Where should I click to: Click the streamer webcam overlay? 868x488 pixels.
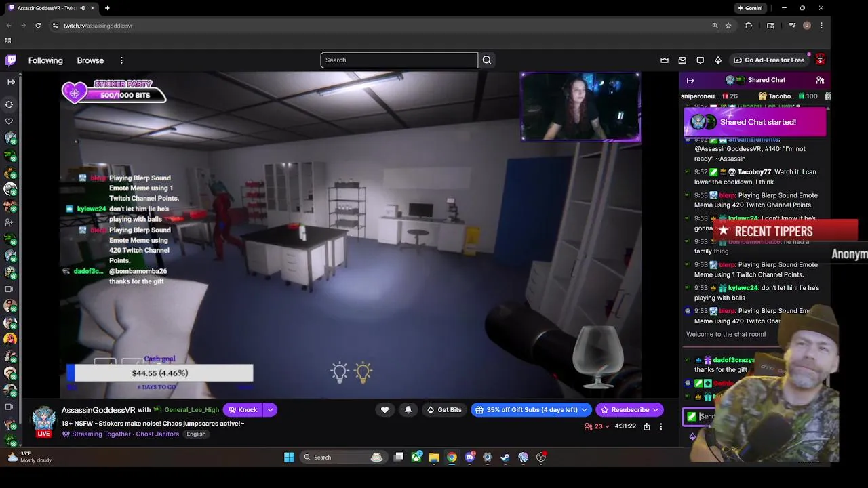click(580, 107)
